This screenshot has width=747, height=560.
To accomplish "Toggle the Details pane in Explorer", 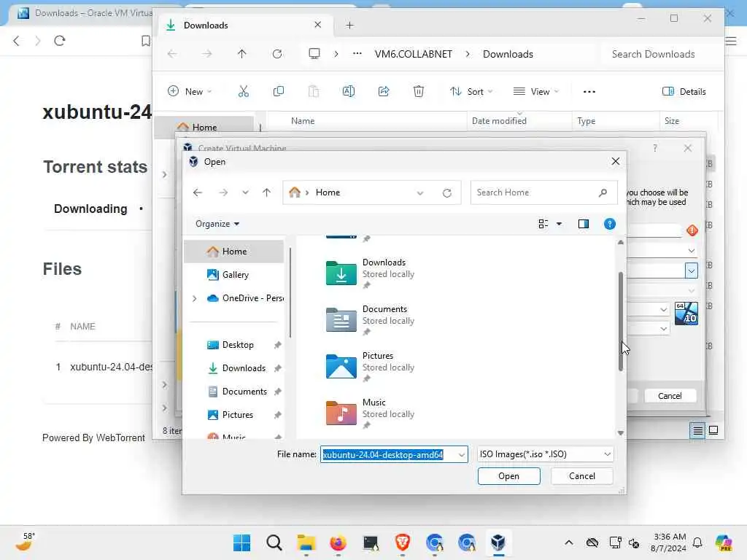I will pyautogui.click(x=684, y=91).
